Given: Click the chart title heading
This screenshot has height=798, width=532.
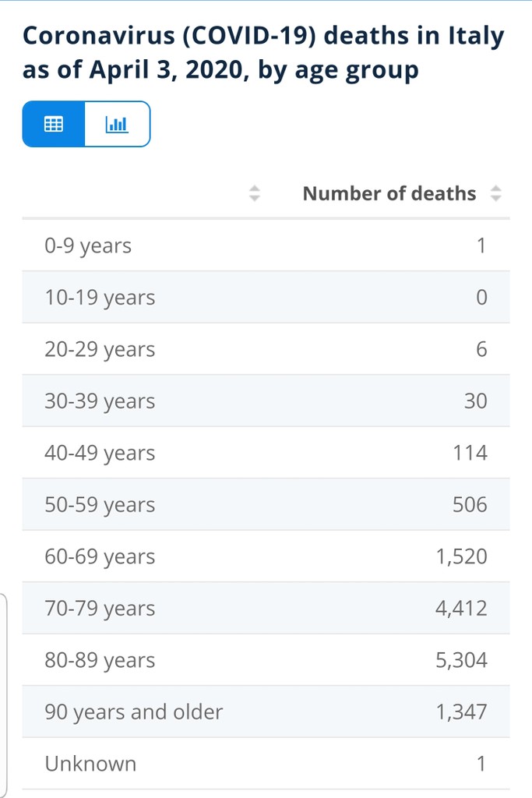Looking at the screenshot, I should pos(263,52).
